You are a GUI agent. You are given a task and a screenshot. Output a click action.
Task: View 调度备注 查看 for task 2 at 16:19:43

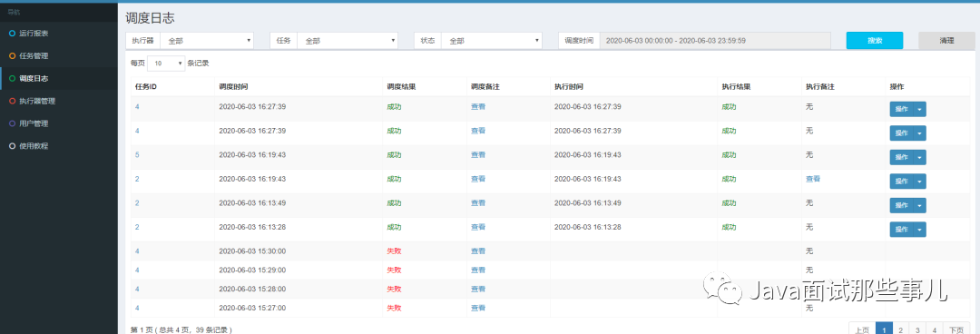pyautogui.click(x=478, y=179)
